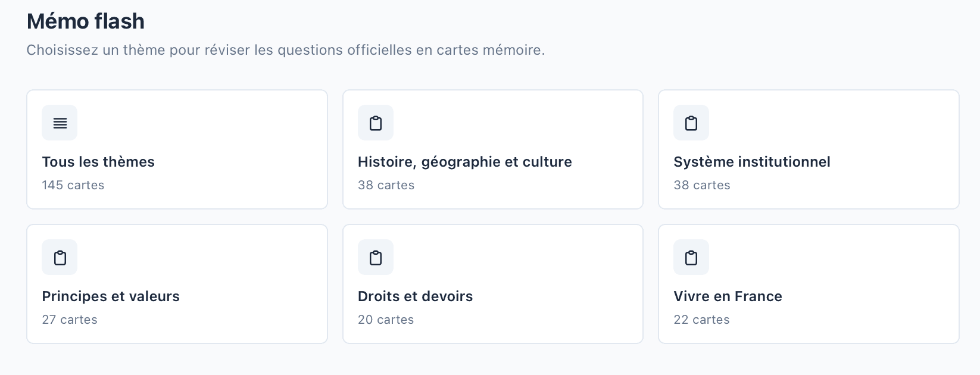This screenshot has width=980, height=375.
Task: Click the clipboard icon on Vivre en France
Action: click(x=691, y=257)
